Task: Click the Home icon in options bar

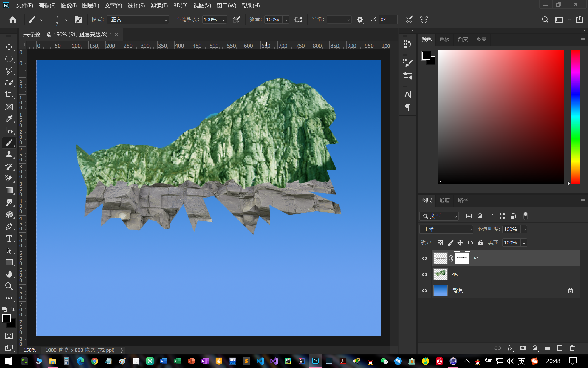Action: tap(13, 20)
